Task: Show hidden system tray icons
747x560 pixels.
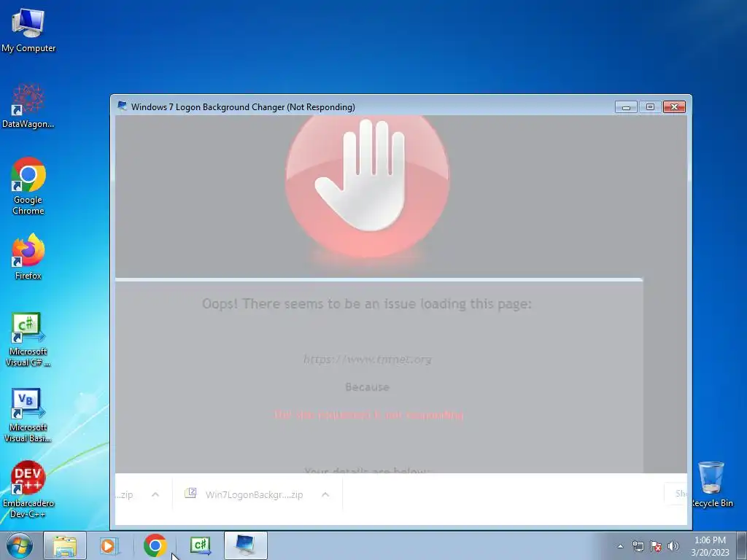Action: pyautogui.click(x=620, y=546)
